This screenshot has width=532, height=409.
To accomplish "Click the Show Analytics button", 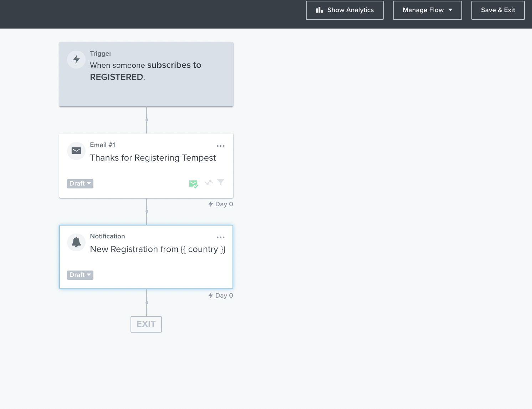I will point(344,10).
